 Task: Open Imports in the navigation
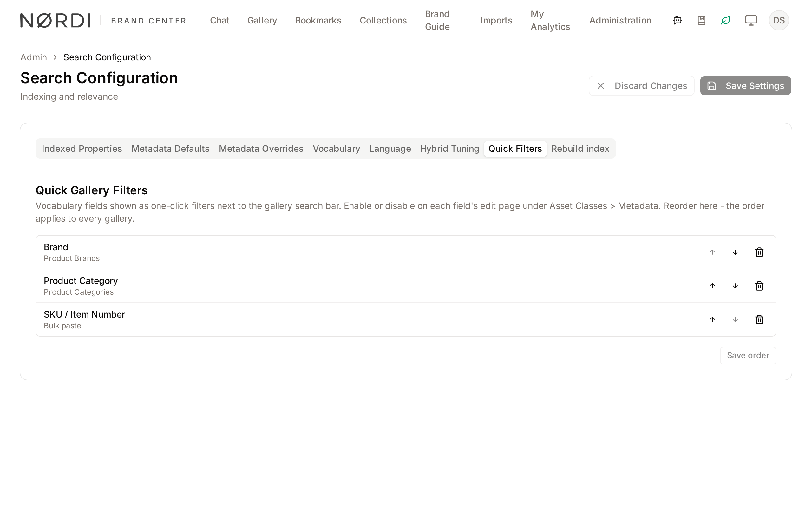(496, 20)
